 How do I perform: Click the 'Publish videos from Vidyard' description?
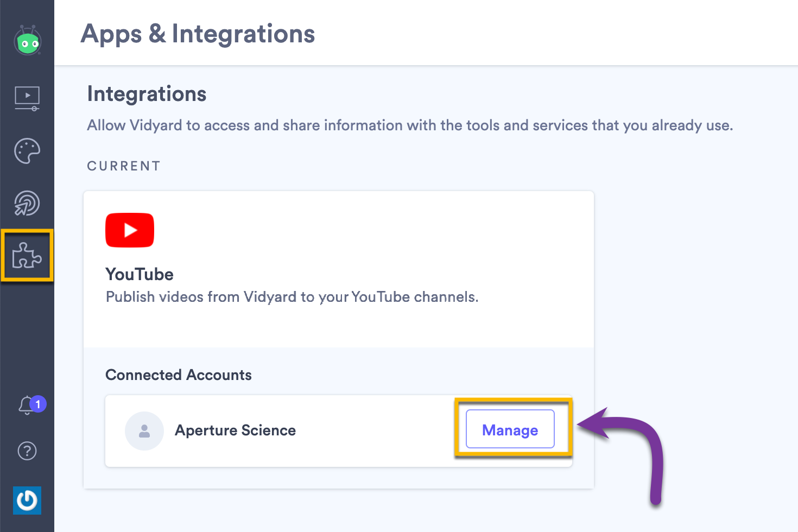pos(292,297)
